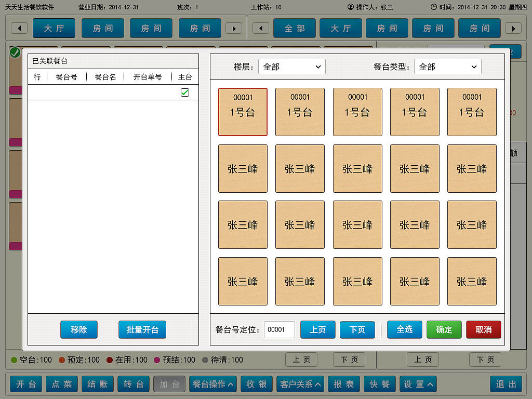Switch to 快餐 (fast food) mode
Screen dimensions: 532x399
379,384
